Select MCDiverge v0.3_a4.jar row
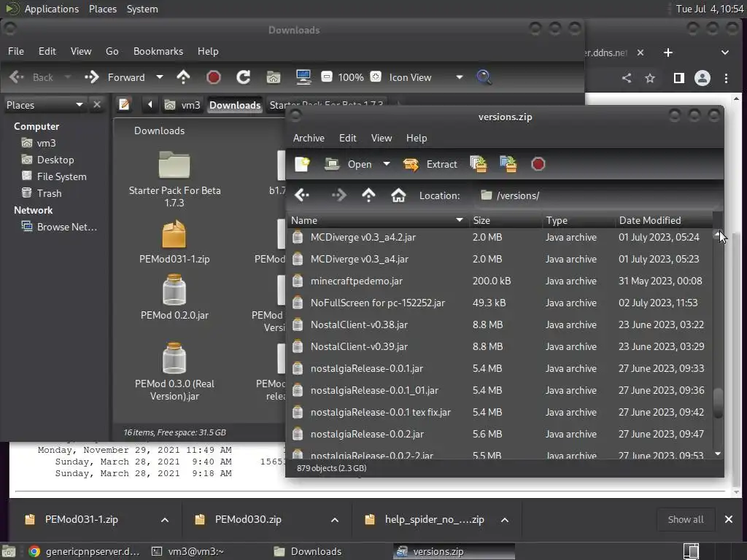This screenshot has height=560, width=747. (500, 259)
